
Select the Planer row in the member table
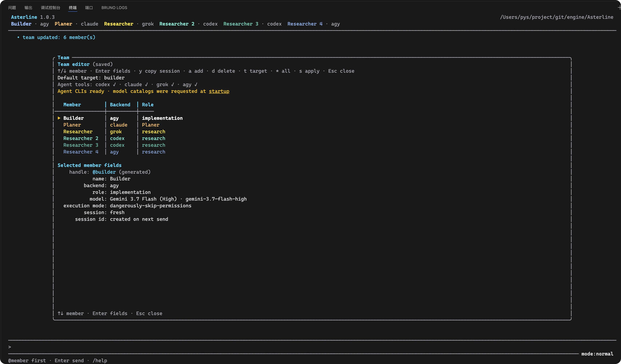point(111,125)
